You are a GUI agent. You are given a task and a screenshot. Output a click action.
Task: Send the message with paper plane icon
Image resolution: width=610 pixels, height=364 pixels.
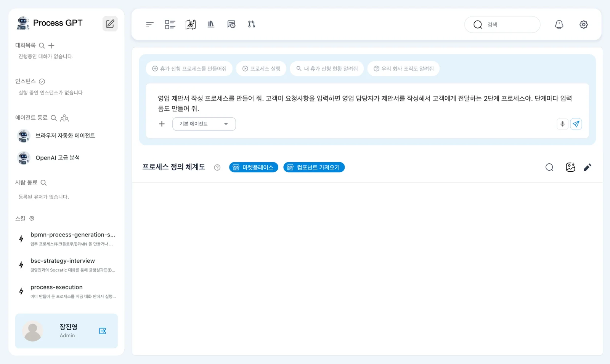(x=576, y=124)
